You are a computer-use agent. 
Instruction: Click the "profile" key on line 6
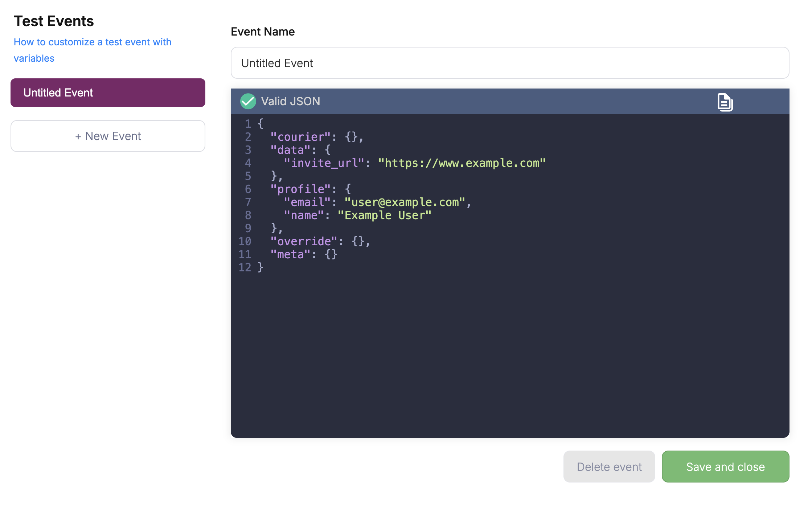click(x=300, y=189)
